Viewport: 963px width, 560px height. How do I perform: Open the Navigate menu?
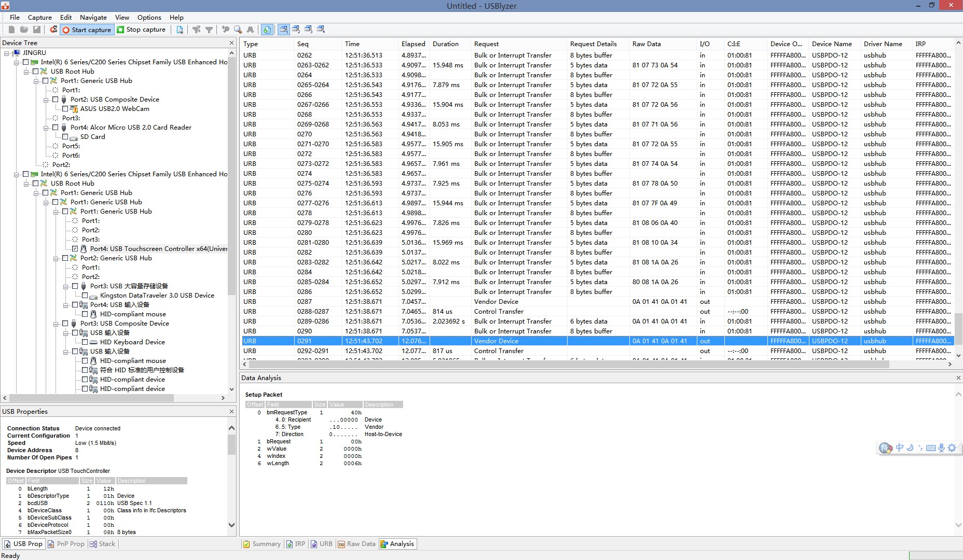tap(93, 17)
